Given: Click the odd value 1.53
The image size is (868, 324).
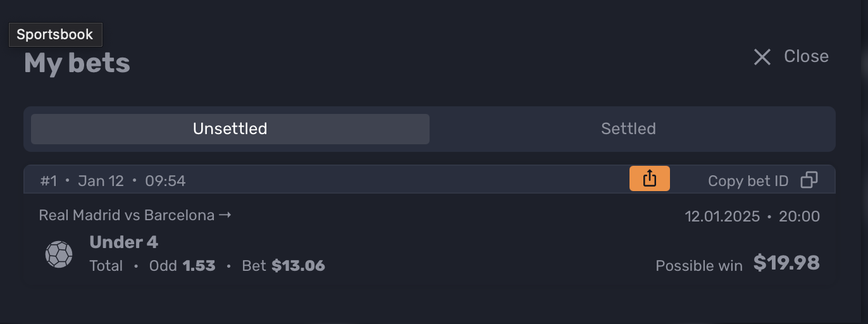Looking at the screenshot, I should [199, 266].
